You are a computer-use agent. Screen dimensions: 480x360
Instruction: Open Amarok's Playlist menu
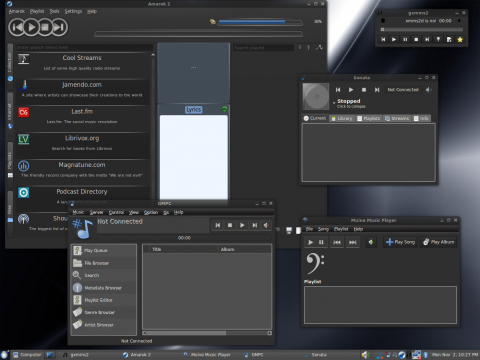[x=37, y=11]
